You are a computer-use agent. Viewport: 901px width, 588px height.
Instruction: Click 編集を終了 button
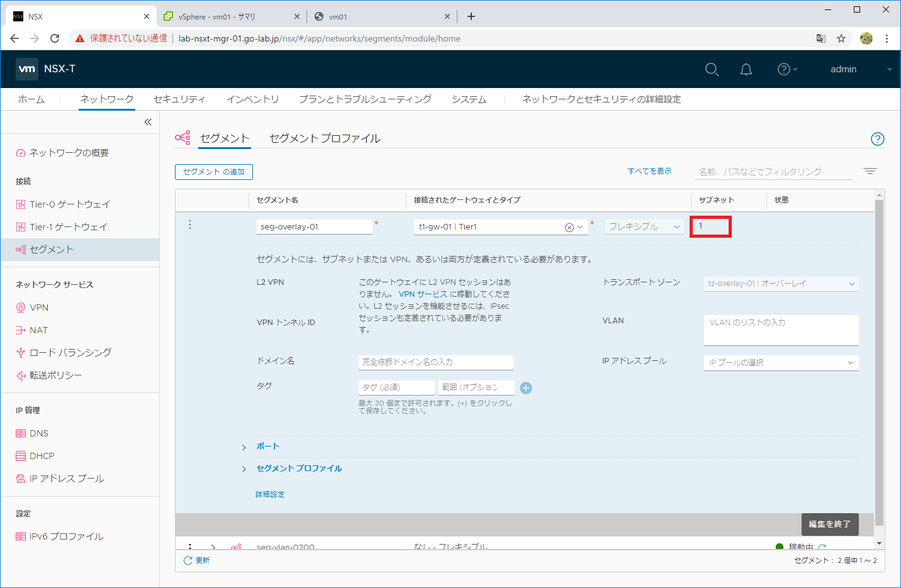[829, 524]
